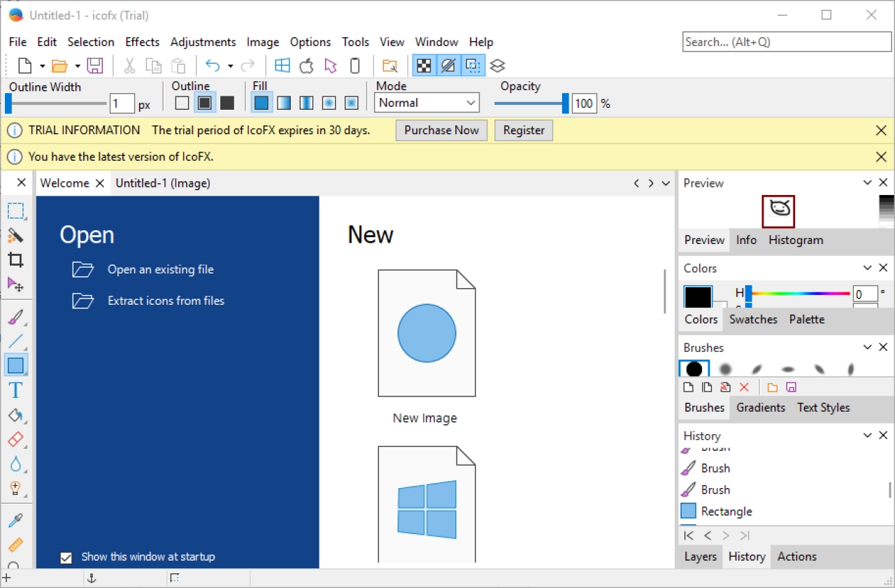This screenshot has height=588, width=895.
Task: Create a Mac icon using Apple button
Action: [306, 66]
